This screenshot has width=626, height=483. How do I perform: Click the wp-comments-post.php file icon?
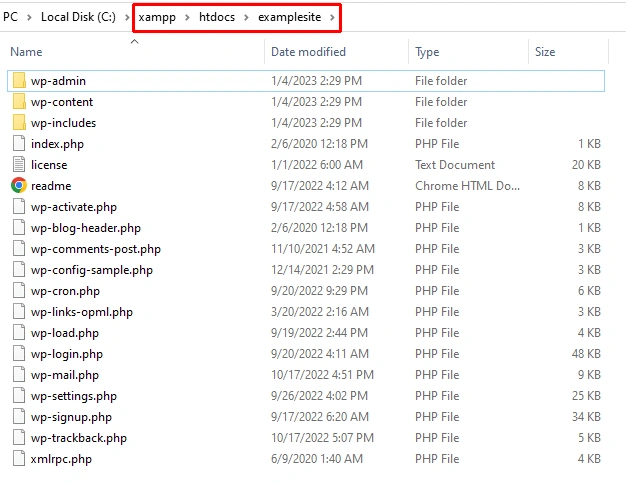tap(19, 248)
